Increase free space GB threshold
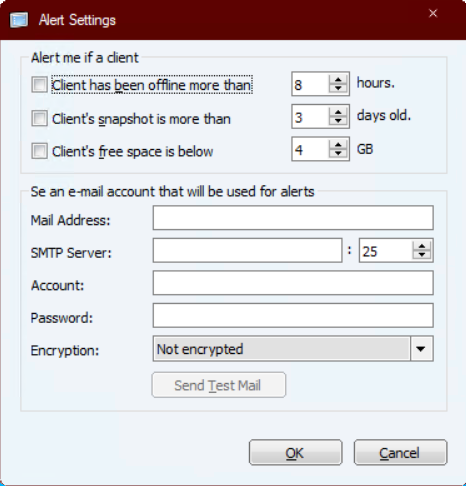 (x=338, y=145)
